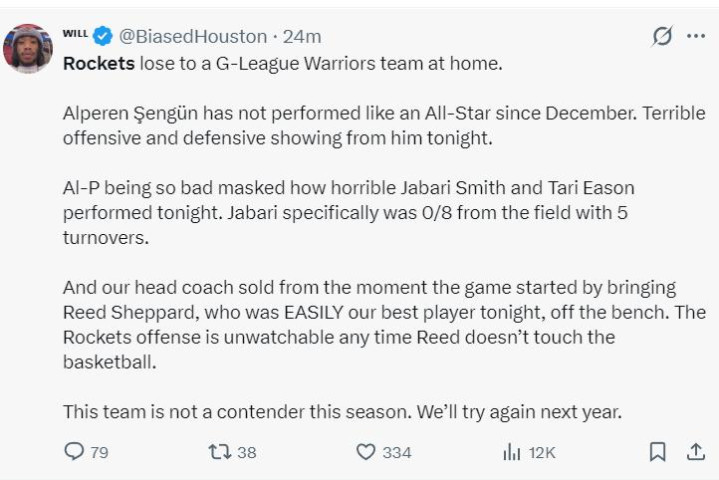Click the 79 replies count
Screen dimensions: 719x480
(x=99, y=453)
